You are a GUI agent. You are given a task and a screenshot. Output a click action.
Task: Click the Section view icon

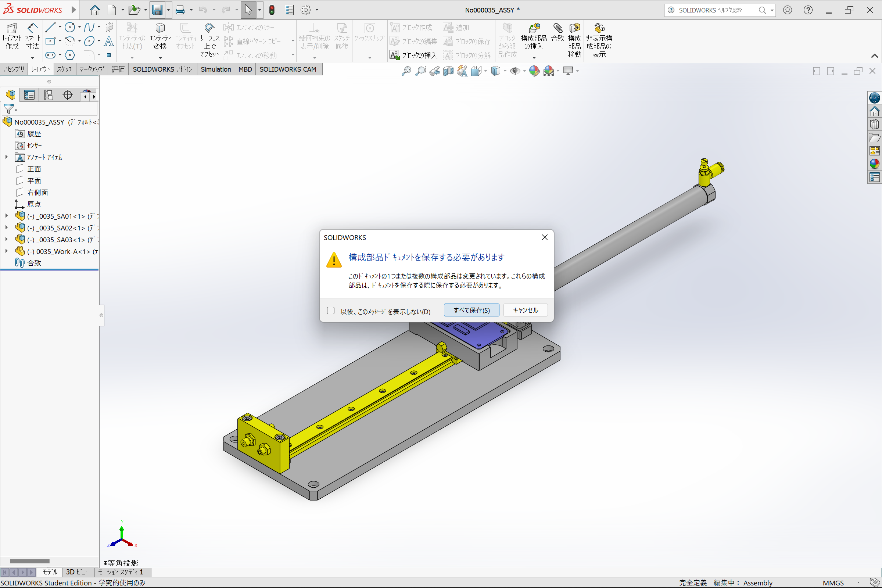[x=448, y=71]
